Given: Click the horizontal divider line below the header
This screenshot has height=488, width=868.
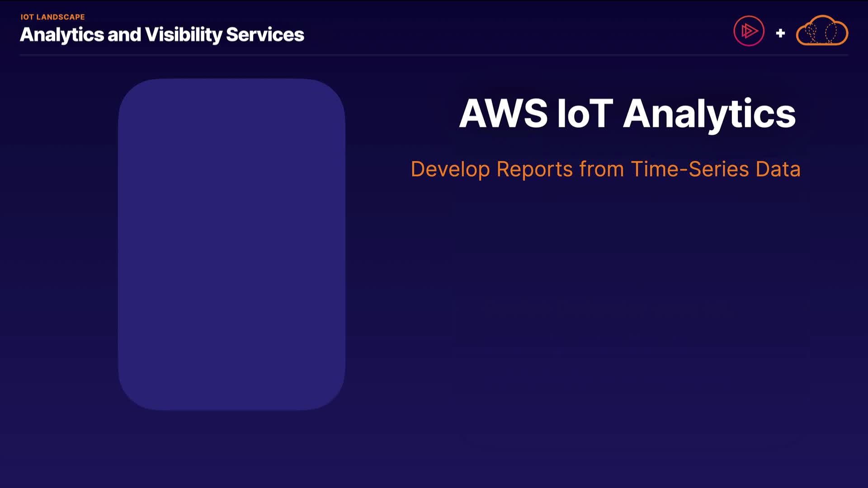Looking at the screenshot, I should (x=434, y=55).
